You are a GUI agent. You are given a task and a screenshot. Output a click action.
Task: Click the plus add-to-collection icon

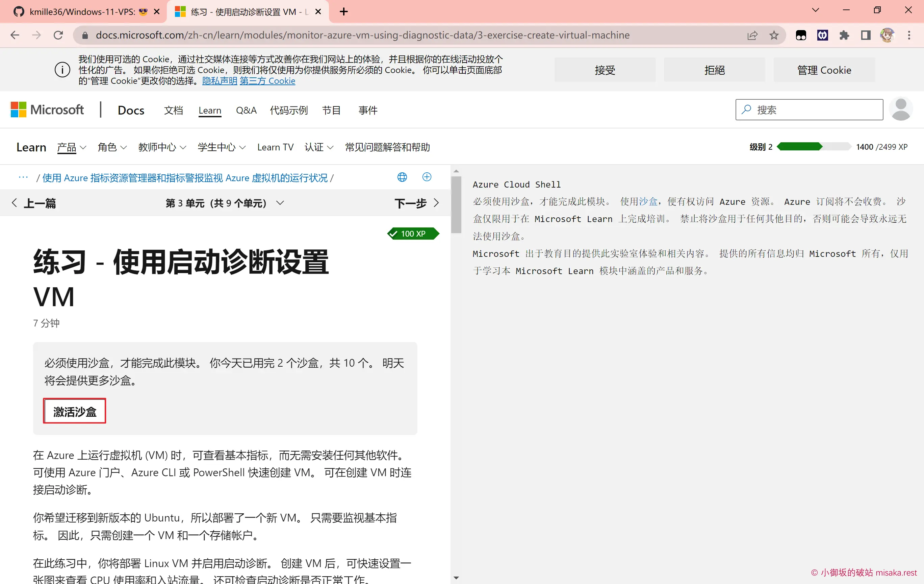(x=427, y=177)
